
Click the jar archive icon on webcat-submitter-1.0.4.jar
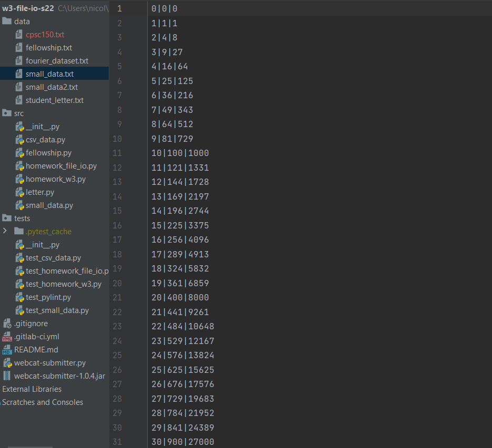[7, 376]
